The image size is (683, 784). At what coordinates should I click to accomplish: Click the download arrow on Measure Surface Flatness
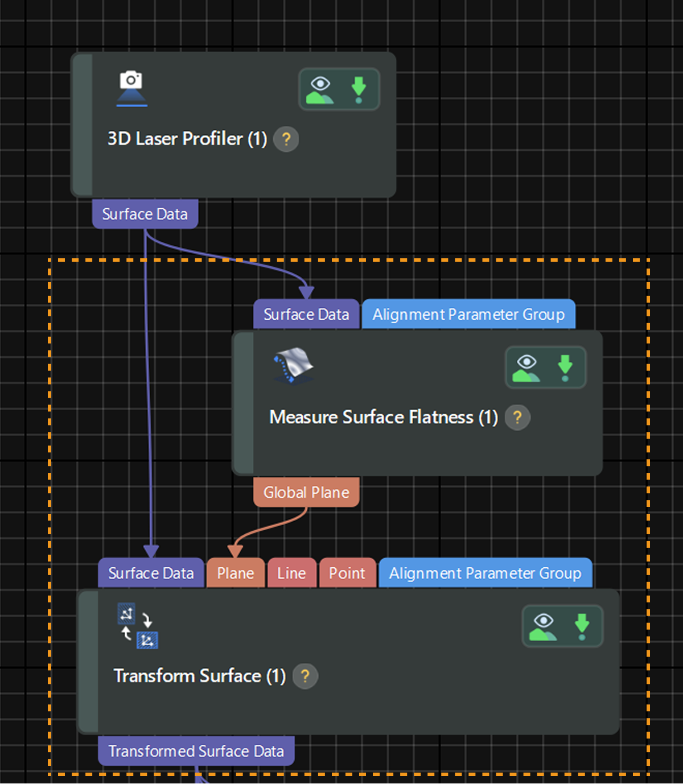point(565,365)
